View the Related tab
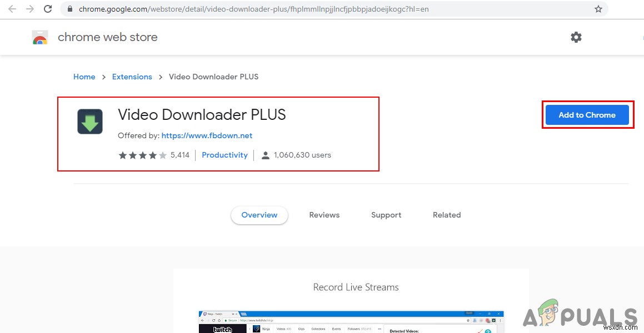644x333 pixels. coord(446,215)
